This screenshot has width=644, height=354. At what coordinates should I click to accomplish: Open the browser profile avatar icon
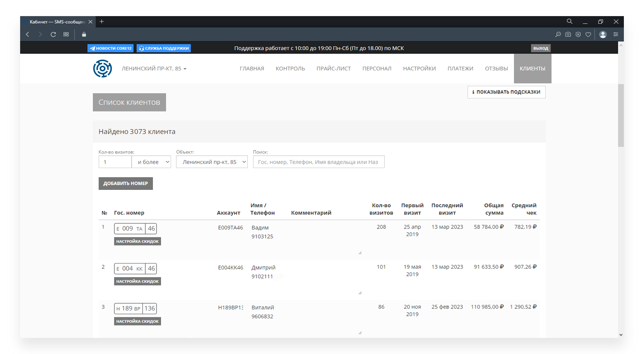pyautogui.click(x=603, y=35)
